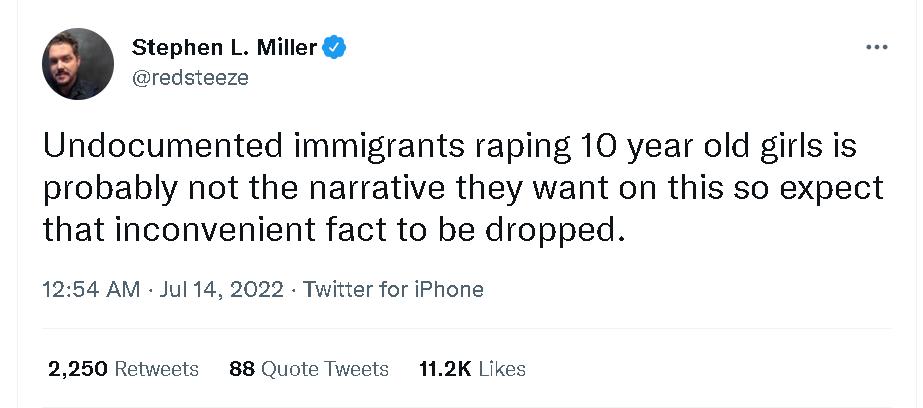Open the @redsteeze handle link
The width and height of the screenshot is (923, 408).
coord(190,76)
